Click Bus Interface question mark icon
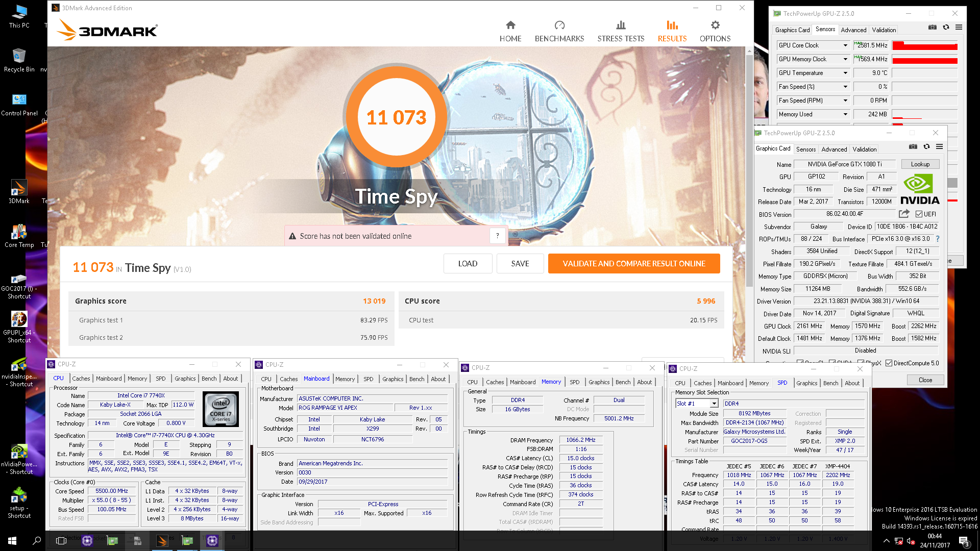This screenshot has width=980, height=551. pos(938,239)
